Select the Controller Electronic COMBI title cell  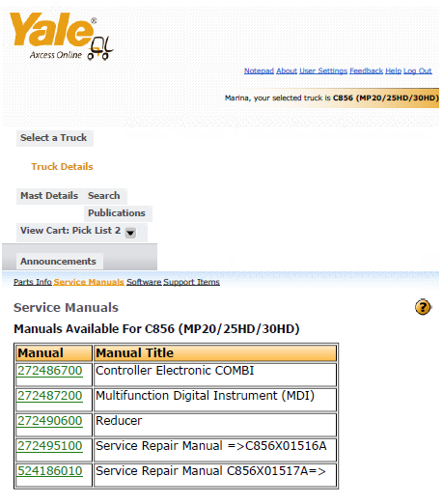215,375
